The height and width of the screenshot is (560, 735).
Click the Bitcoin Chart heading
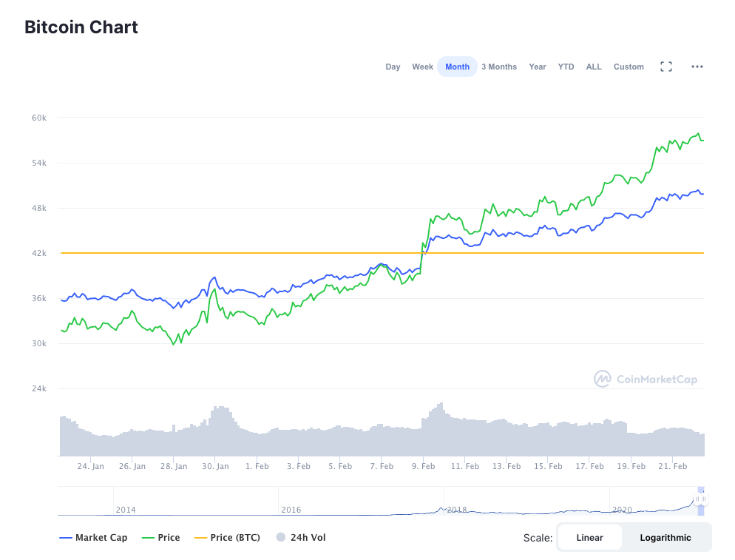click(81, 27)
